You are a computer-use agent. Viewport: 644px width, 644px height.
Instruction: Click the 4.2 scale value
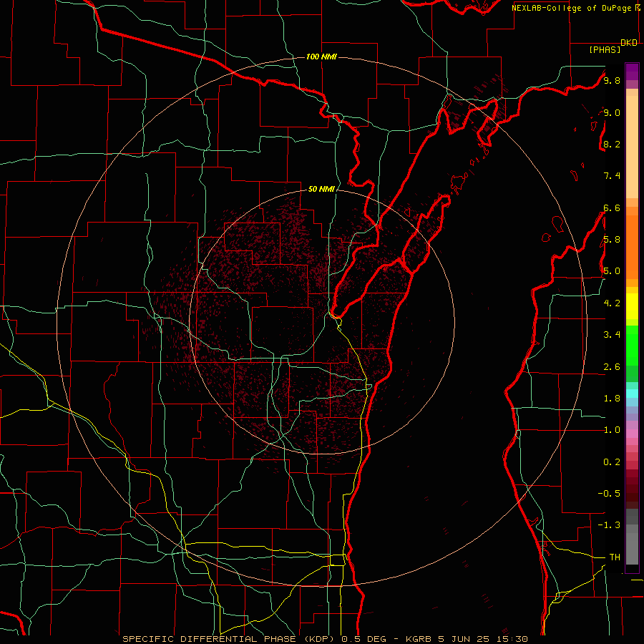coord(612,303)
